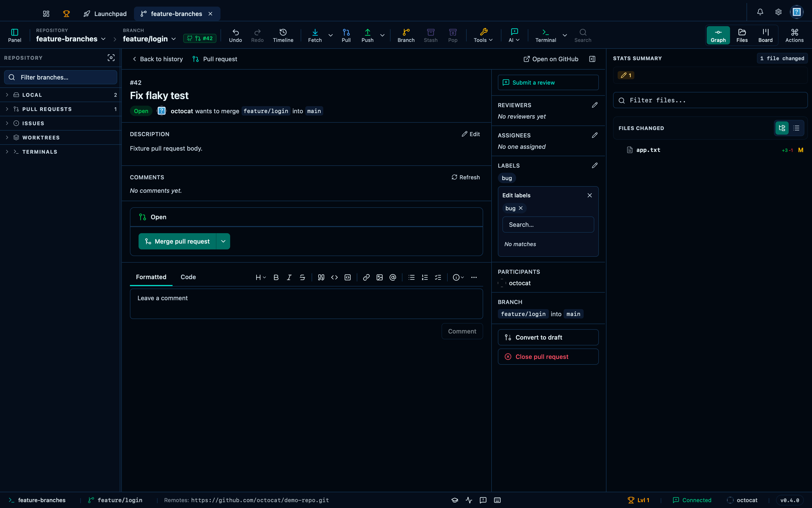Click Filter files input
812x508 pixels.
(x=710, y=101)
